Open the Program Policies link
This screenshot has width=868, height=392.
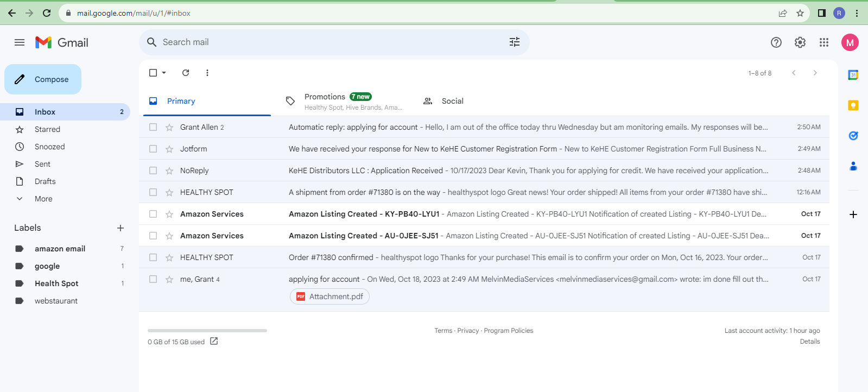click(509, 331)
